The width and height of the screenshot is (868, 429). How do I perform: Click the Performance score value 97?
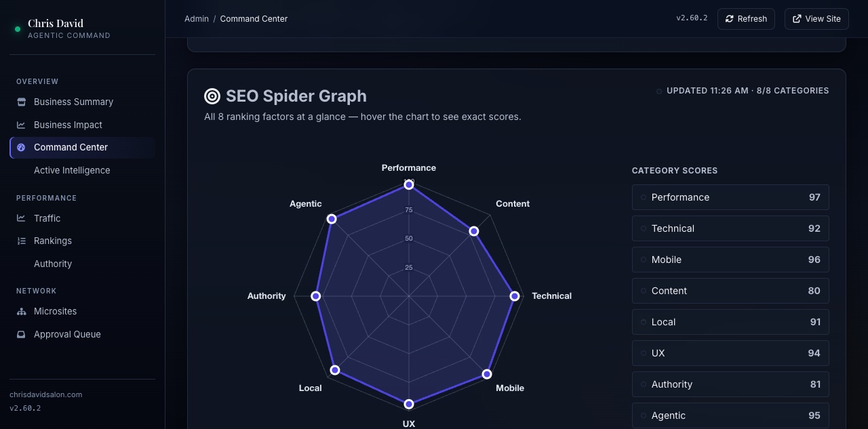coord(814,197)
